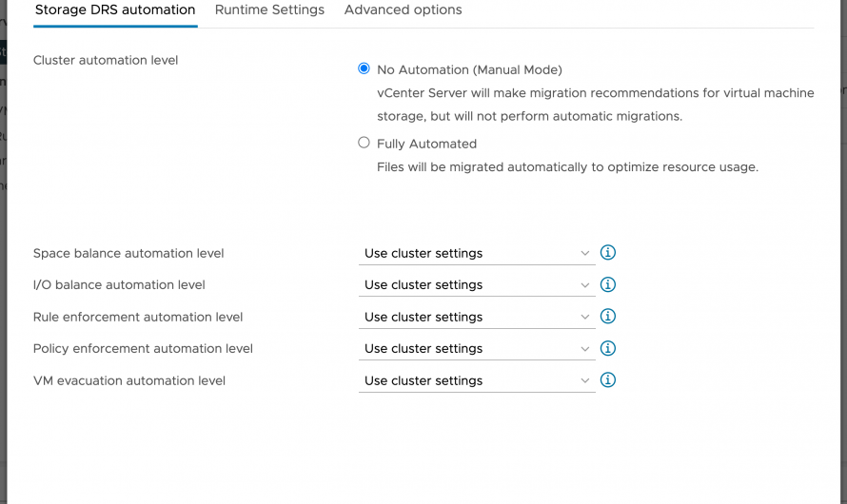Click Policy enforcement automation info icon

pyautogui.click(x=609, y=348)
